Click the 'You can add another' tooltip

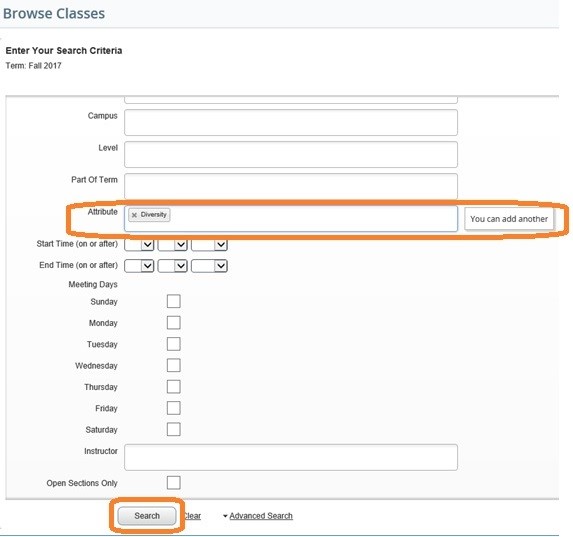tap(509, 219)
